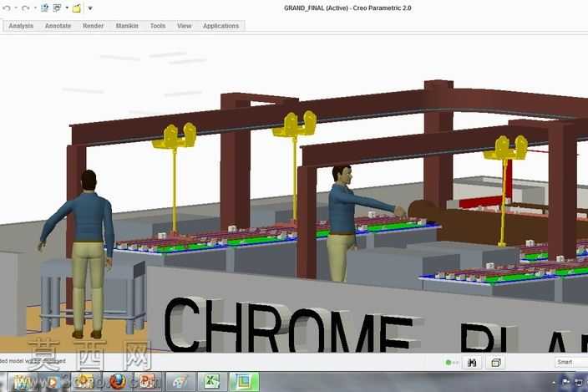This screenshot has width=588, height=392.
Task: Select the middle yellow hoist trolley
Action: [295, 124]
